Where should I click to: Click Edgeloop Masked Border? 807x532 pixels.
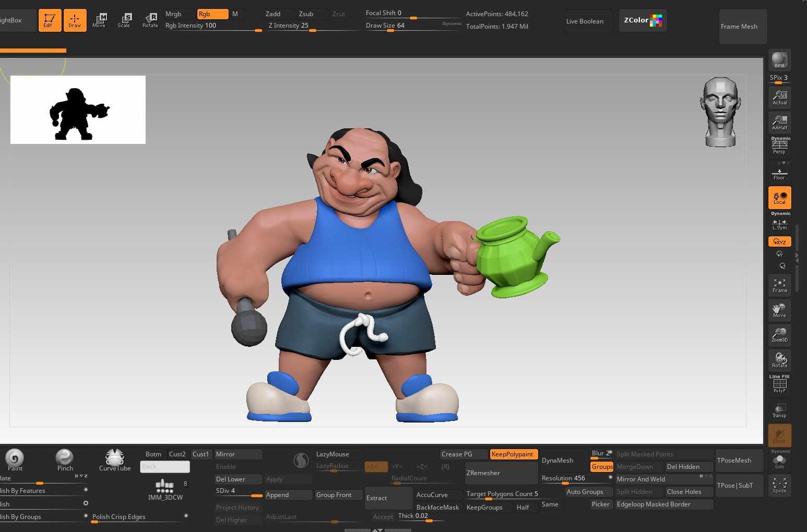[x=664, y=504]
